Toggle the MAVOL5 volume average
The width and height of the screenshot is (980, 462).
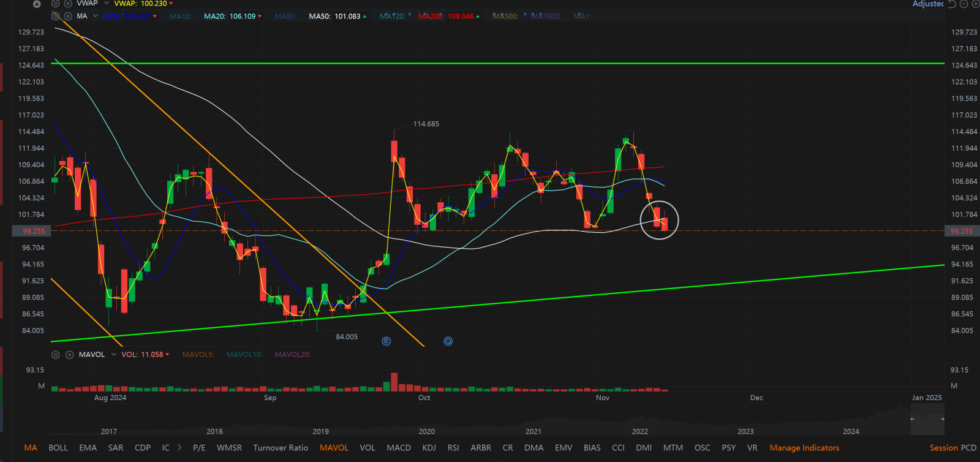[x=198, y=355]
